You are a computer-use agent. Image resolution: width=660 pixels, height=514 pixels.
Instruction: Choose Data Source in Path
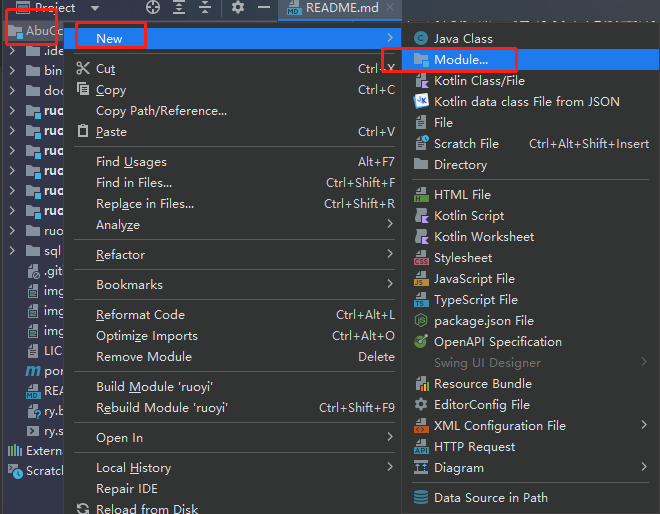(531, 498)
